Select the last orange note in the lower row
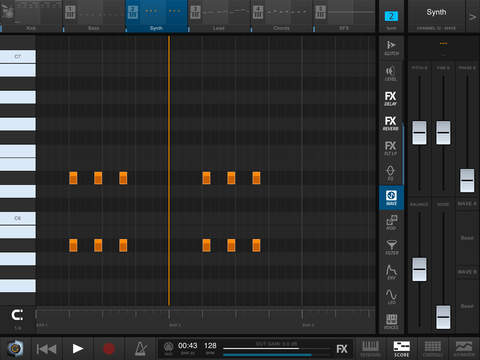 click(256, 245)
